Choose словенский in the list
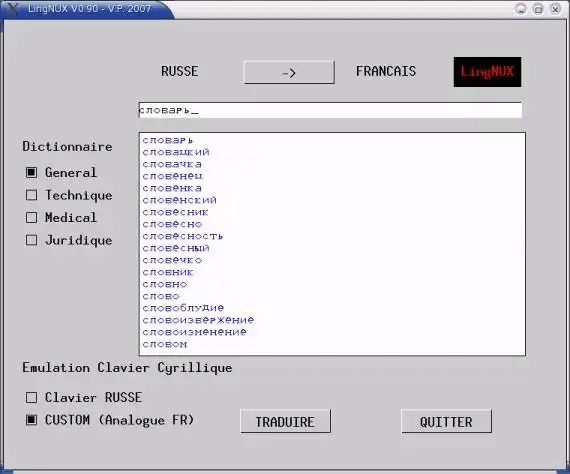 (x=180, y=200)
